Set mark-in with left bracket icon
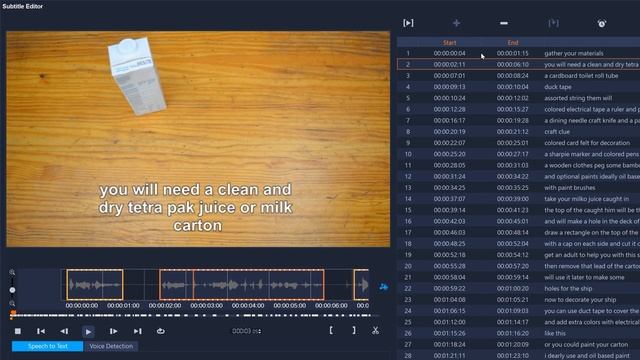Image resolution: width=640 pixels, height=360 pixels. (x=331, y=330)
